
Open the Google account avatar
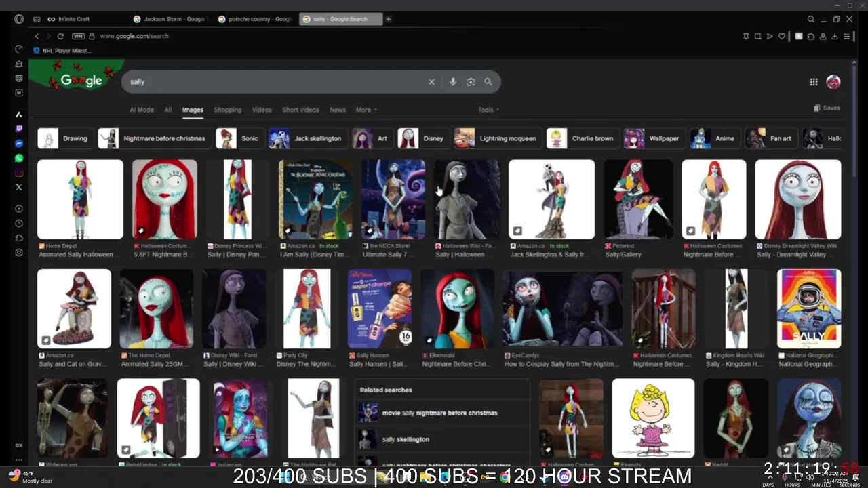(833, 82)
